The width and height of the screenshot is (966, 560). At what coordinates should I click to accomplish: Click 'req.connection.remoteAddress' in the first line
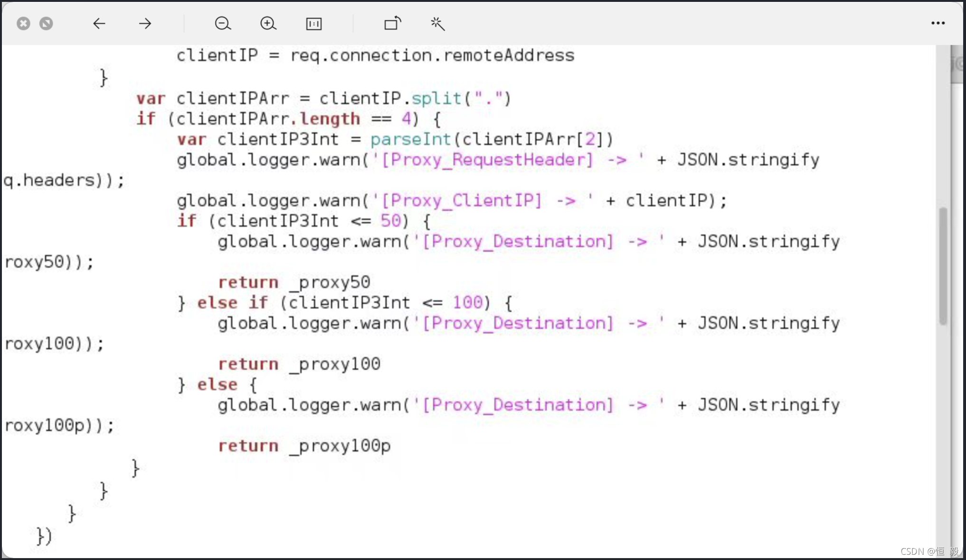(432, 56)
